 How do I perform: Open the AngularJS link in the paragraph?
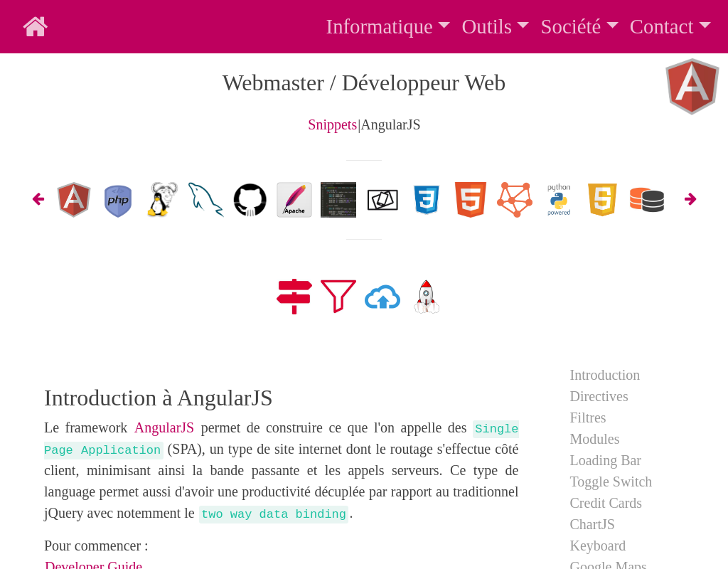(164, 427)
